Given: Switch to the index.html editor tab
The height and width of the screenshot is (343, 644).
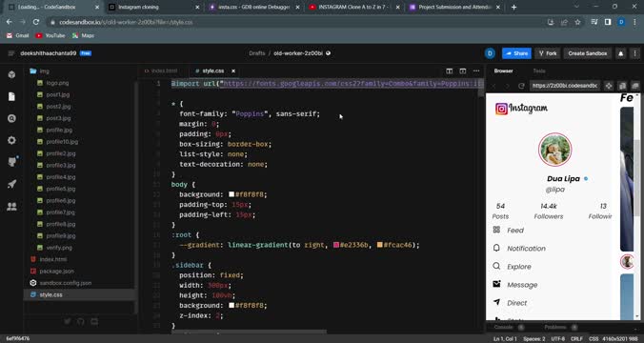Looking at the screenshot, I should click(161, 71).
